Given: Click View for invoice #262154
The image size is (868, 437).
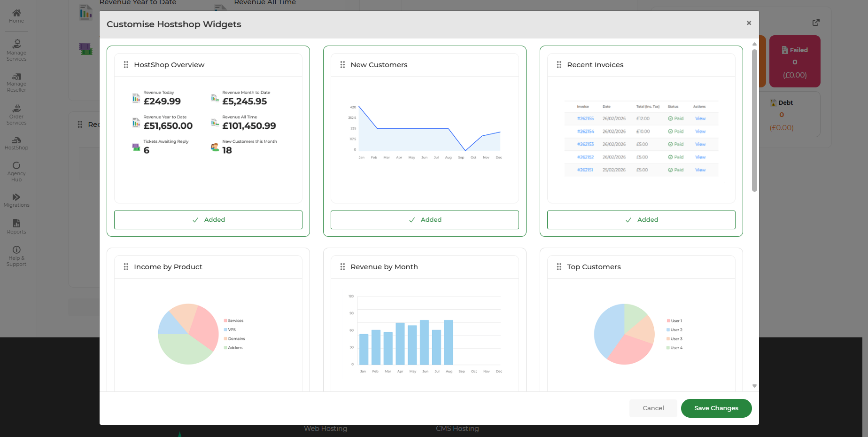Looking at the screenshot, I should point(700,132).
